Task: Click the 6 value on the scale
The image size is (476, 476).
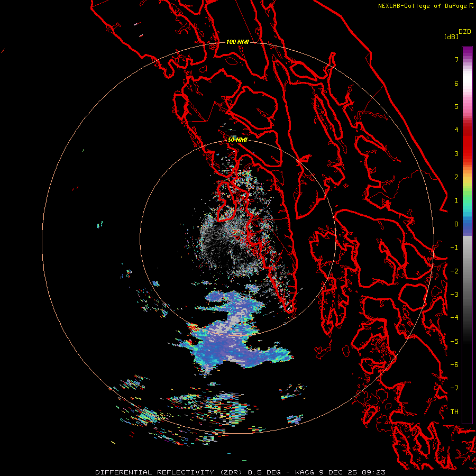Action: click(x=456, y=83)
